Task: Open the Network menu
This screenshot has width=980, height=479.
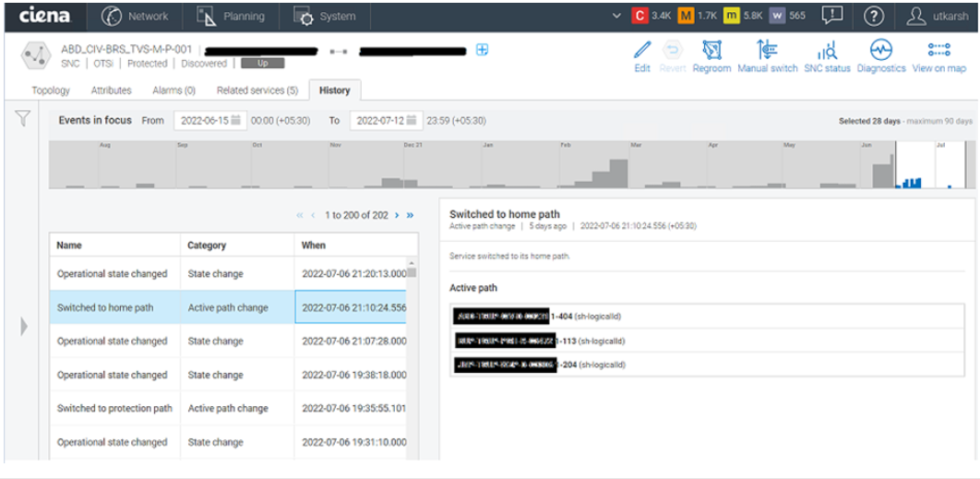Action: (x=134, y=17)
